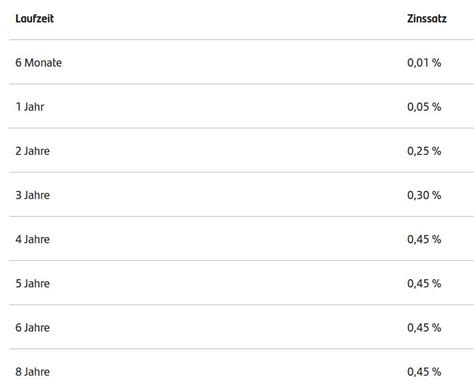Click the 0,45 % rate for 4 Jahre
This screenshot has width=474, height=392.
point(424,239)
